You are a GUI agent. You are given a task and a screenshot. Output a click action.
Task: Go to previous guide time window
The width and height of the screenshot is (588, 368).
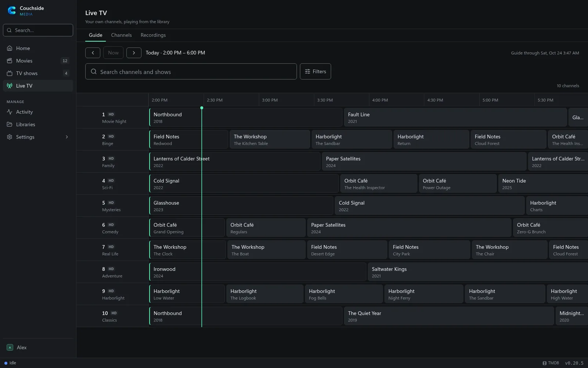click(x=93, y=53)
